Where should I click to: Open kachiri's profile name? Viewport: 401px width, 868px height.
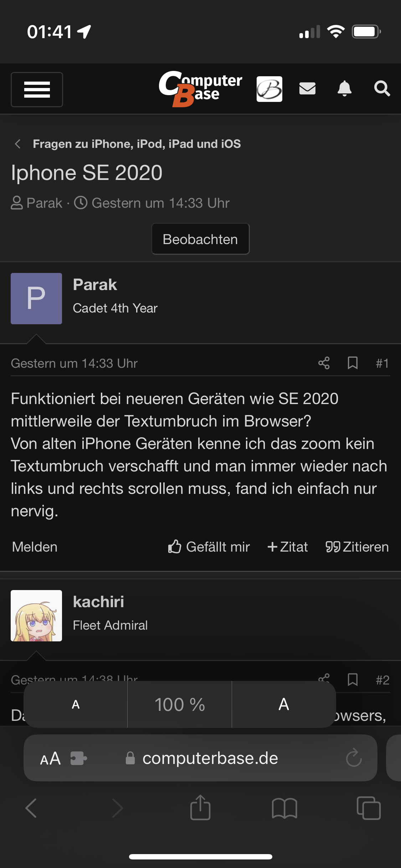pyautogui.click(x=98, y=602)
